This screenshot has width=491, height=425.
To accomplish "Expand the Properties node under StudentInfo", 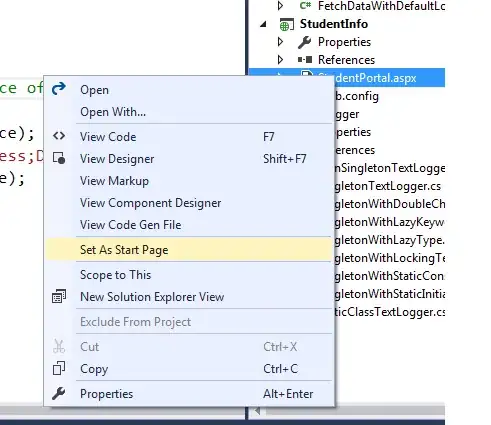I will [281, 42].
